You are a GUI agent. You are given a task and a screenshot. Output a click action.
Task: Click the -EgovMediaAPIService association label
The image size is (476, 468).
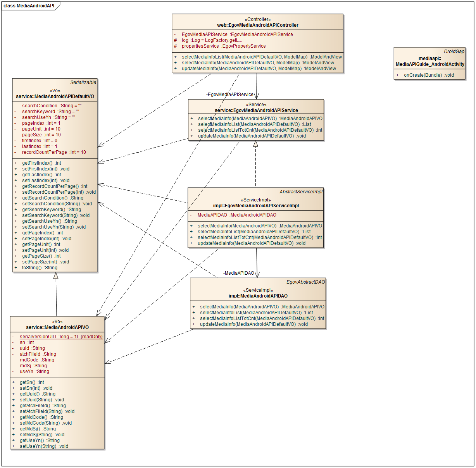pyautogui.click(x=229, y=95)
